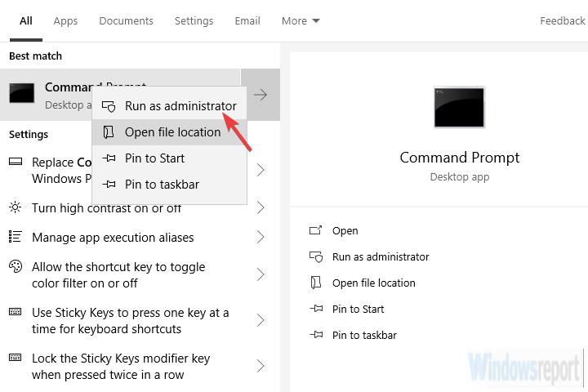Expand the Replace Command Prompt setting chevron
The width and height of the screenshot is (588, 392).
tap(261, 170)
